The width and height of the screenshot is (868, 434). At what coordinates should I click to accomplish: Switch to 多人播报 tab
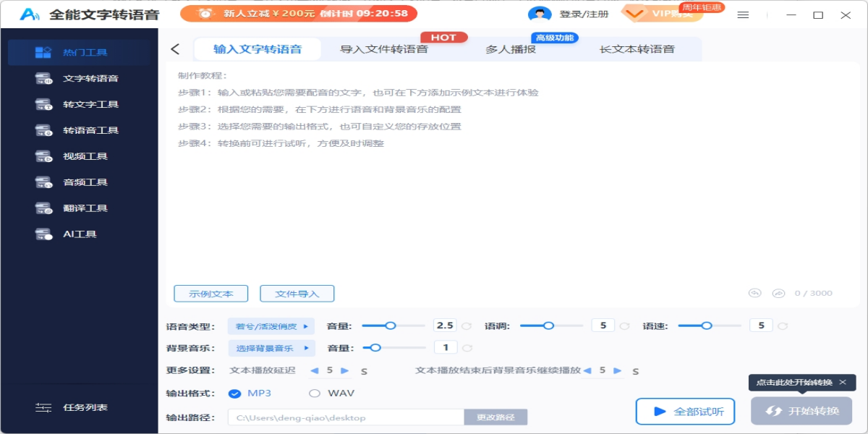click(511, 49)
